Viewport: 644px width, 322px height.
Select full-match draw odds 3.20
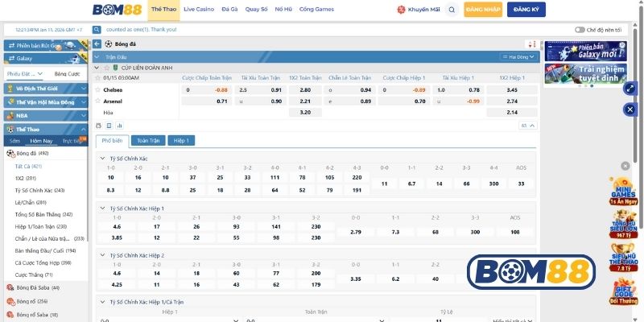305,112
